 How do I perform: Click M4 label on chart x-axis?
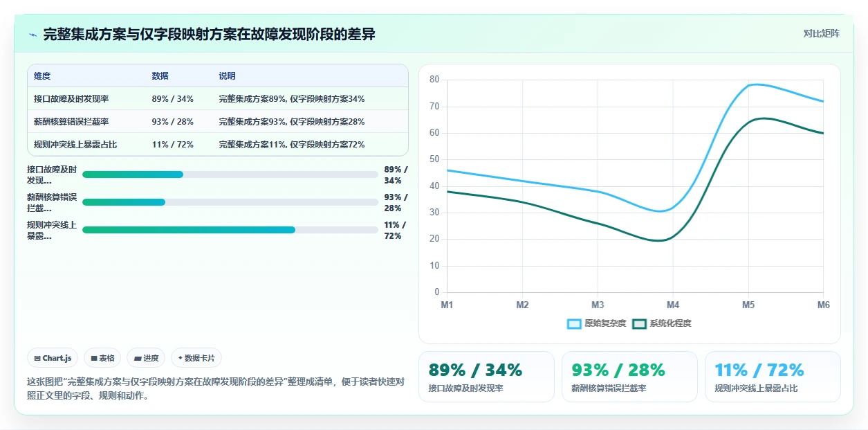(673, 305)
